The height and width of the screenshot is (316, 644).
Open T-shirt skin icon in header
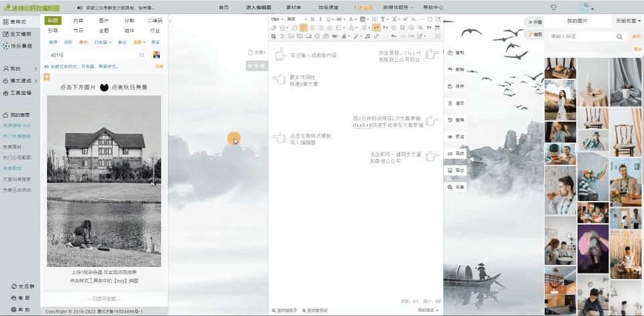pyautogui.click(x=553, y=7)
